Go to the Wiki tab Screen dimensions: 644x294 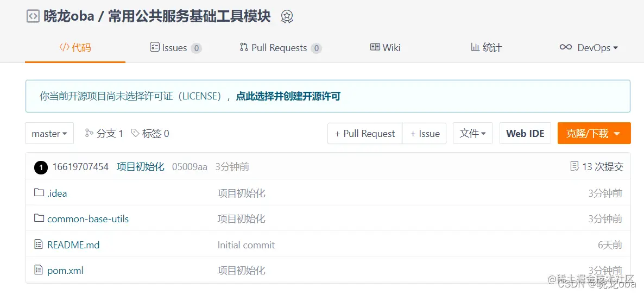[x=385, y=48]
